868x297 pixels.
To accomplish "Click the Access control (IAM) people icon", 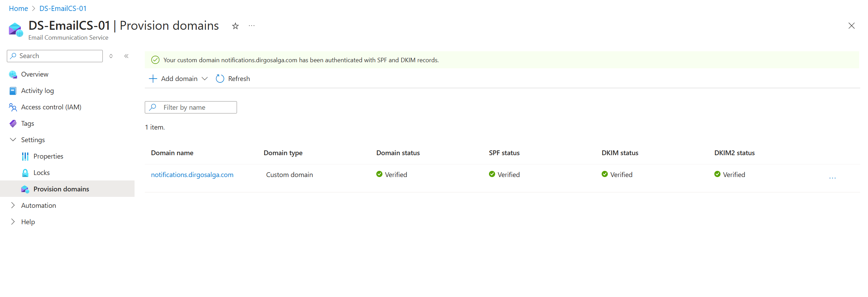I will point(13,107).
